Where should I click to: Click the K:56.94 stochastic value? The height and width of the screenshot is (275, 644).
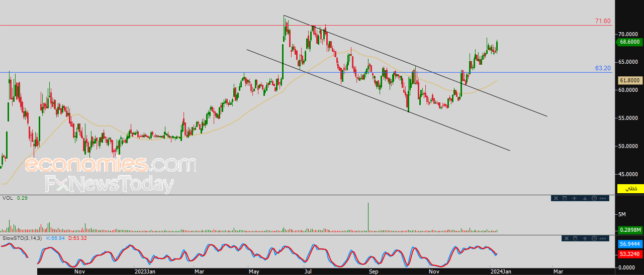[56, 238]
